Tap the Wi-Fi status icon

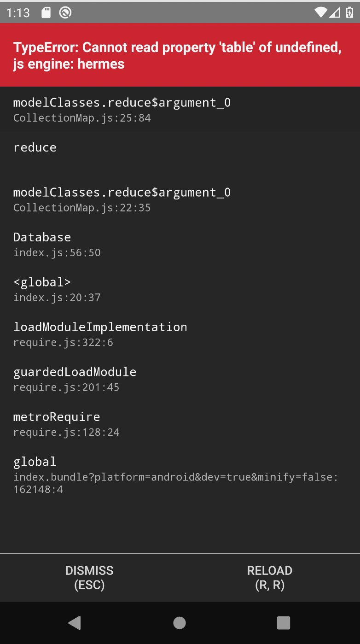(320, 12)
